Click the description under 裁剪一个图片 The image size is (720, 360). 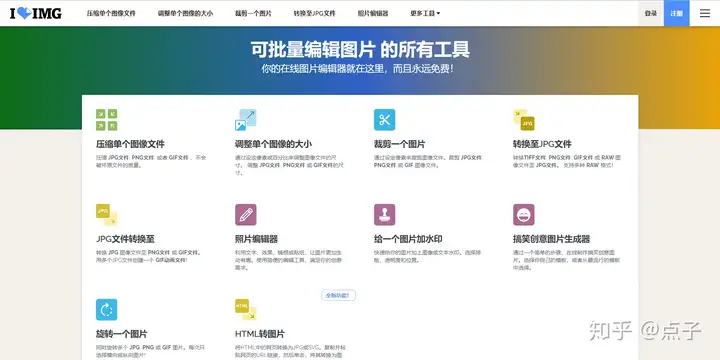coord(428,161)
